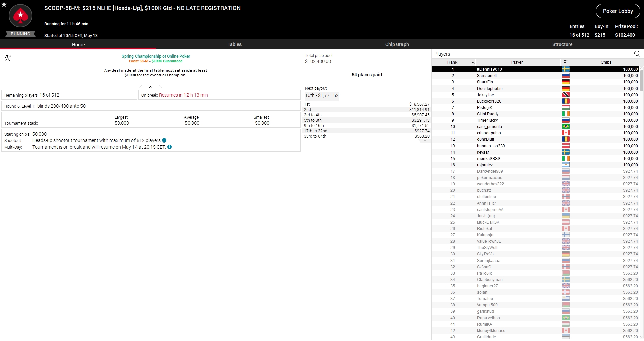This screenshot has width=644, height=341.
Task: Select player row hannes_os333
Action: (536, 146)
